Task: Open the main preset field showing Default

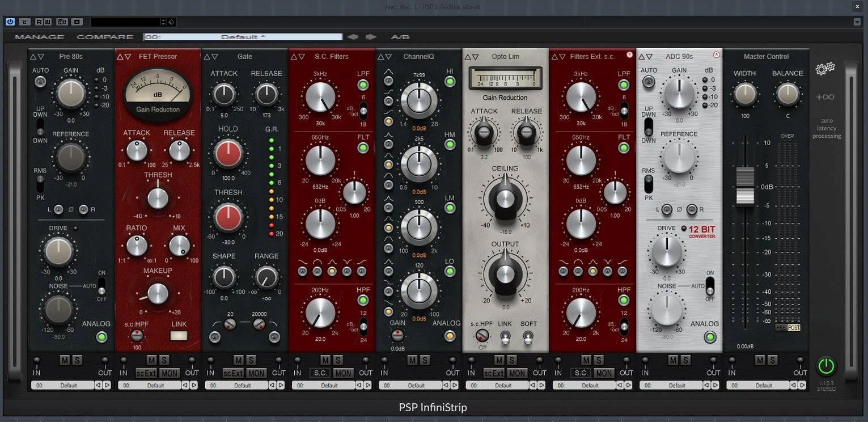Action: click(x=243, y=37)
